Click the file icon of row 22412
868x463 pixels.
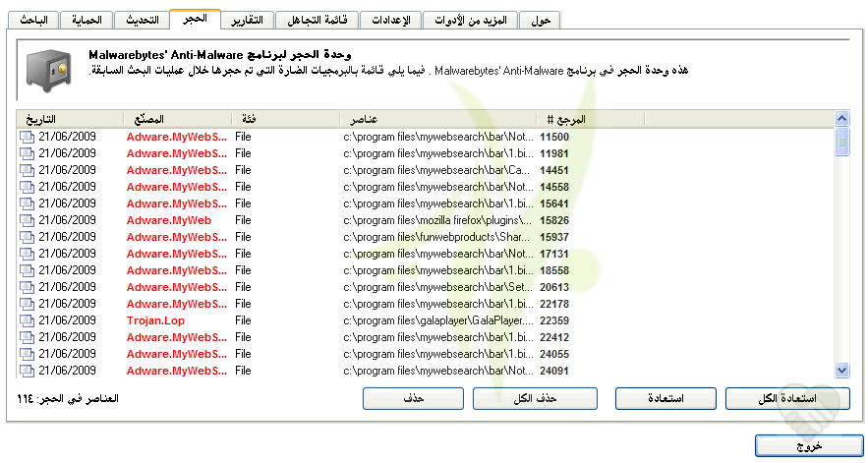[x=27, y=337]
